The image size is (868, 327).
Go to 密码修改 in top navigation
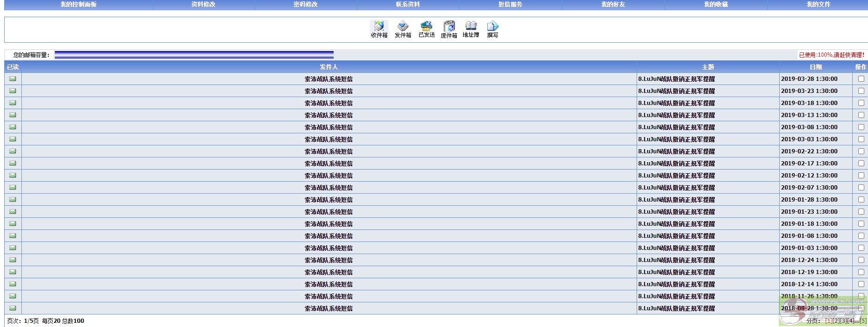coord(306,4)
